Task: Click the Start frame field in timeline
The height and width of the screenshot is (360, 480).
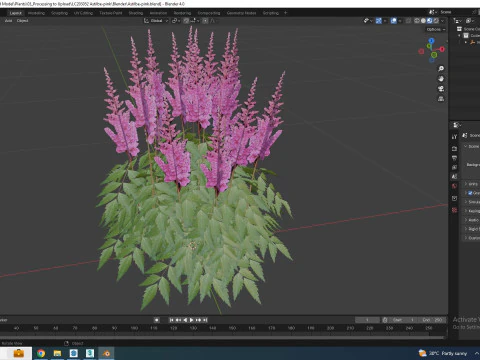Action: [x=402, y=320]
